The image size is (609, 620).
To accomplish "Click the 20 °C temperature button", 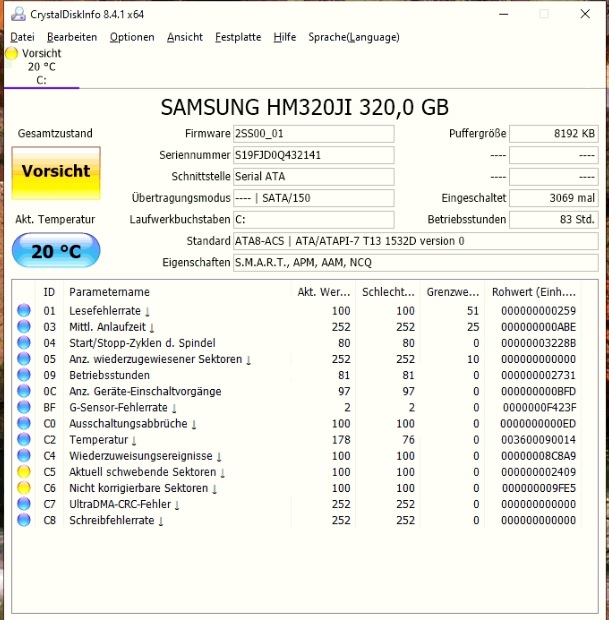I will [x=56, y=250].
